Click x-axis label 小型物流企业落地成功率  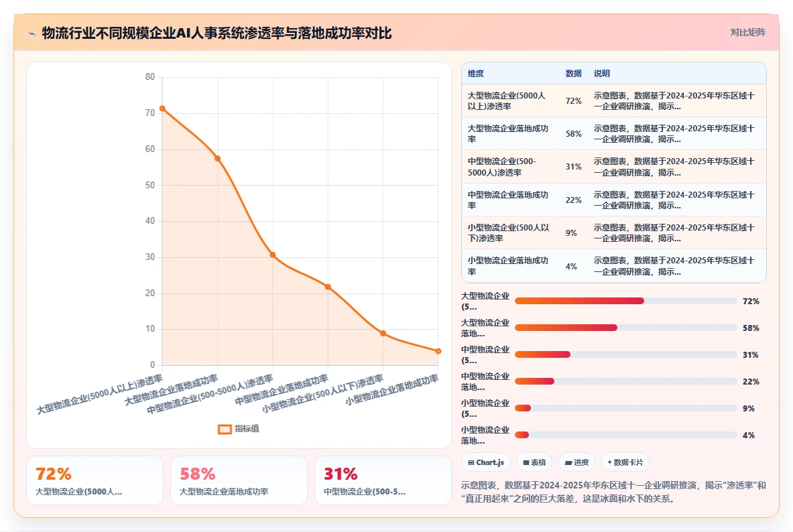pos(392,390)
